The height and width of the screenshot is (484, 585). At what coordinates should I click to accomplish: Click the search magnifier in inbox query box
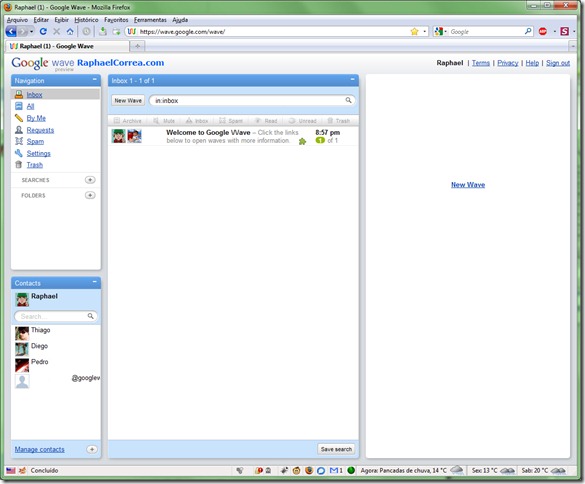(348, 100)
